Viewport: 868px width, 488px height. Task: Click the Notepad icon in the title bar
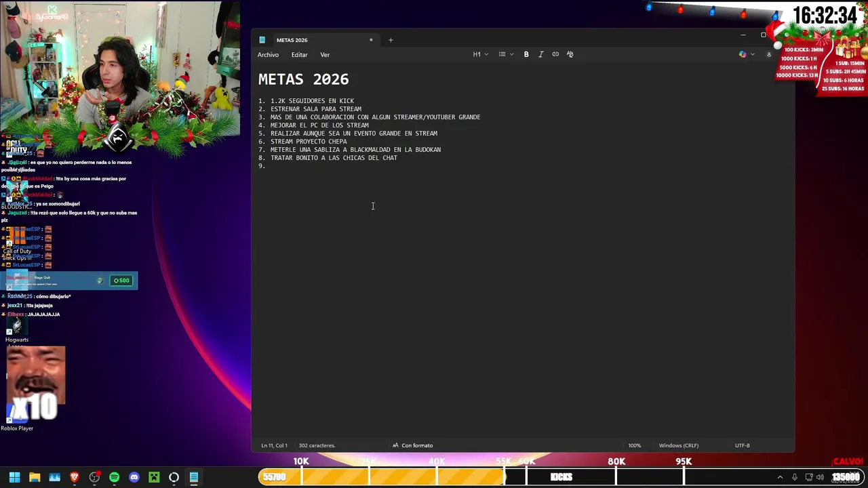(x=262, y=40)
